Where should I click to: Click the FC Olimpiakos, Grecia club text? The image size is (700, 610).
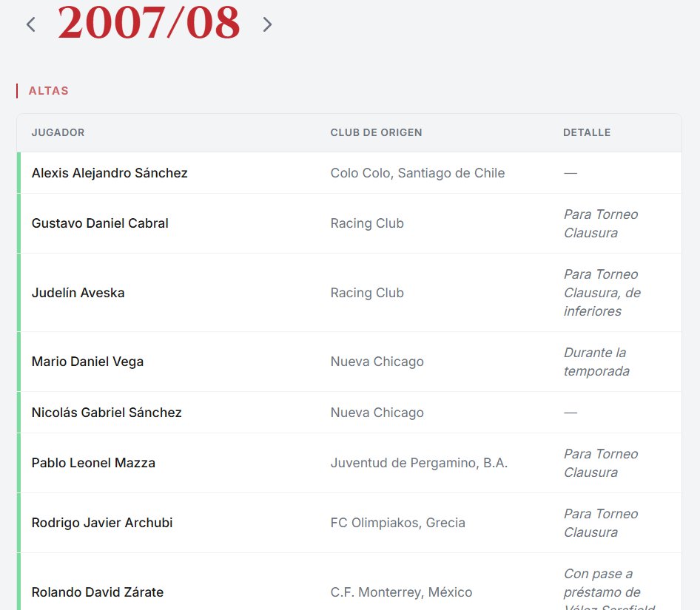[397, 522]
